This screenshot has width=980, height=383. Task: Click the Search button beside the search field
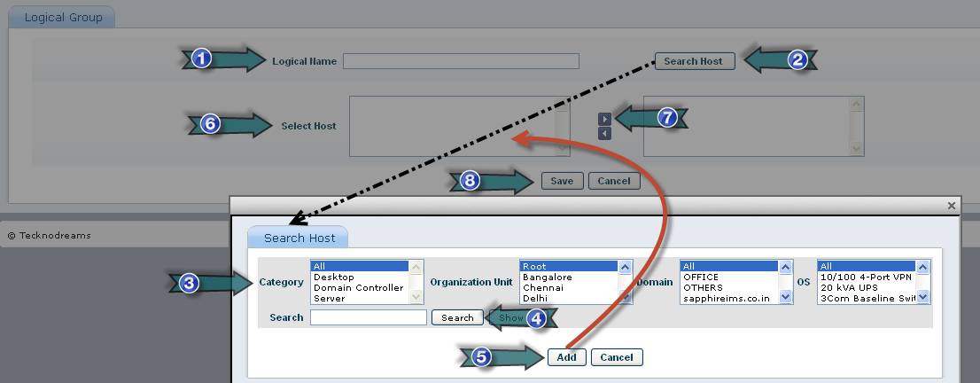[457, 317]
